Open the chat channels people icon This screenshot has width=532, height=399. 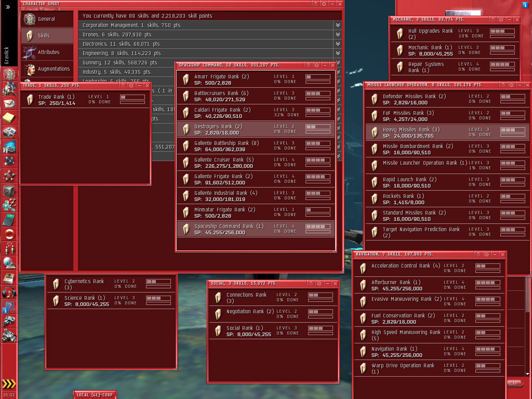[x=9, y=249]
